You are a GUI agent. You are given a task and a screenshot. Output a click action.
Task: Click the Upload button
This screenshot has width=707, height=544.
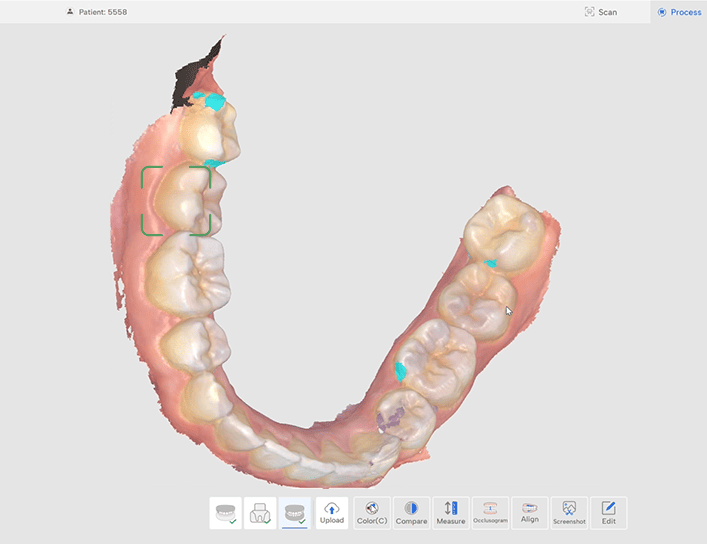tap(332, 512)
